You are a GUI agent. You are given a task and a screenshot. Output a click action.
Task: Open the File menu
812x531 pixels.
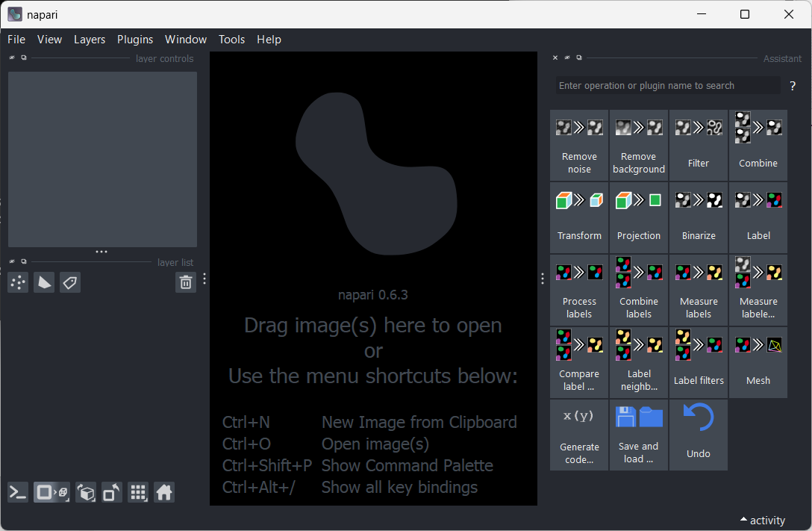(x=16, y=40)
